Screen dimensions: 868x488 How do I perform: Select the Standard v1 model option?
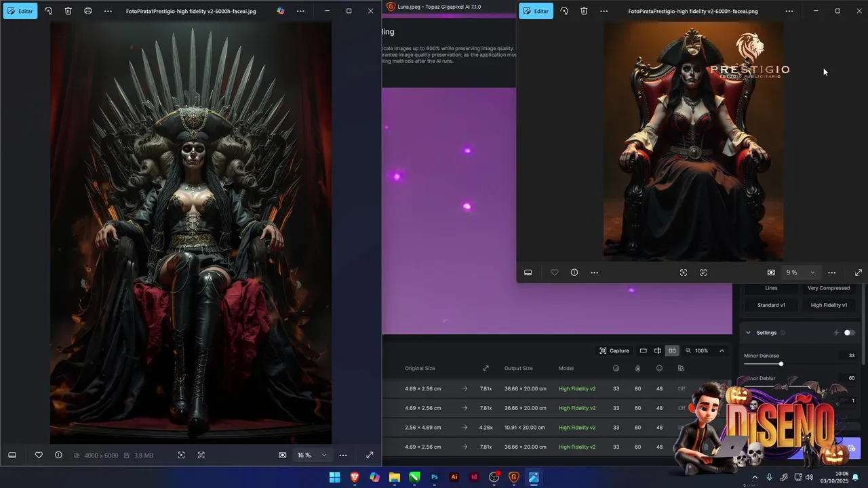(x=771, y=305)
